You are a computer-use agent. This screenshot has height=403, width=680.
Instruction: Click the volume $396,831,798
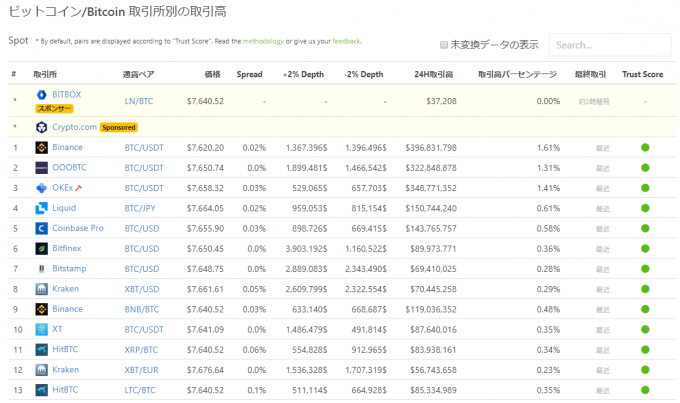pos(431,147)
